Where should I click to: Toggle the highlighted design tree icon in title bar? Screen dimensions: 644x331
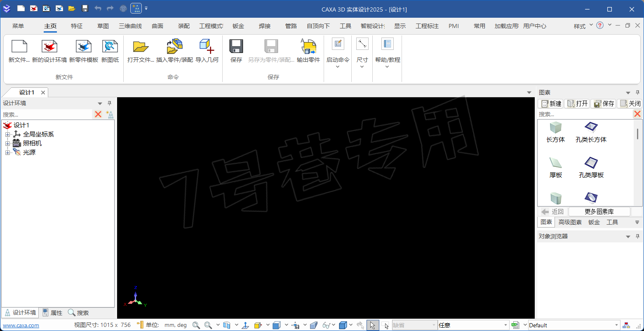[x=136, y=8]
